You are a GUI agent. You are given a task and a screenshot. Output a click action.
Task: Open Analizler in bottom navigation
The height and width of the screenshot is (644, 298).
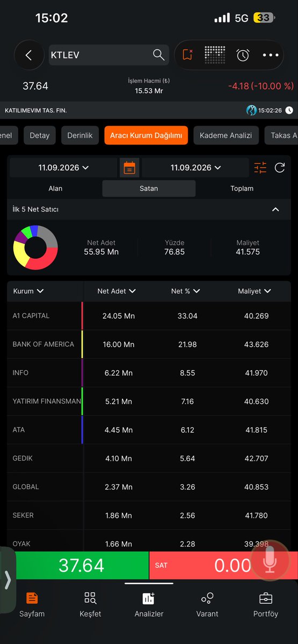tap(149, 605)
